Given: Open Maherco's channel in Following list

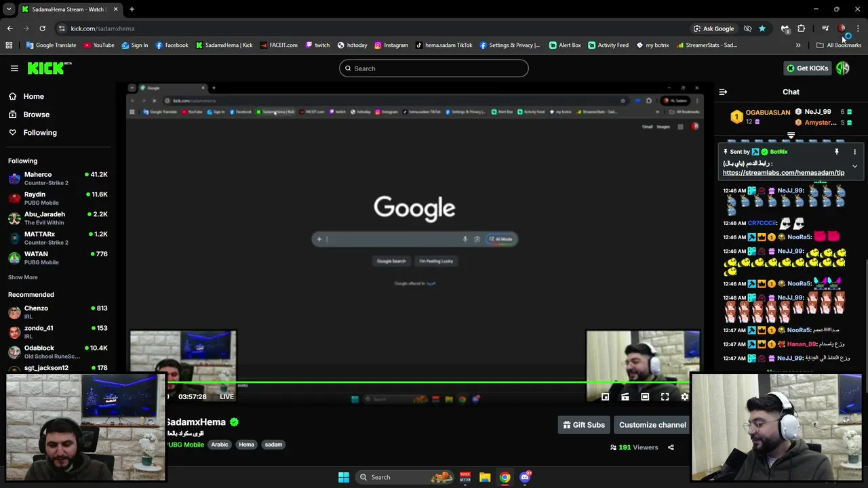Looking at the screenshot, I should [x=58, y=178].
